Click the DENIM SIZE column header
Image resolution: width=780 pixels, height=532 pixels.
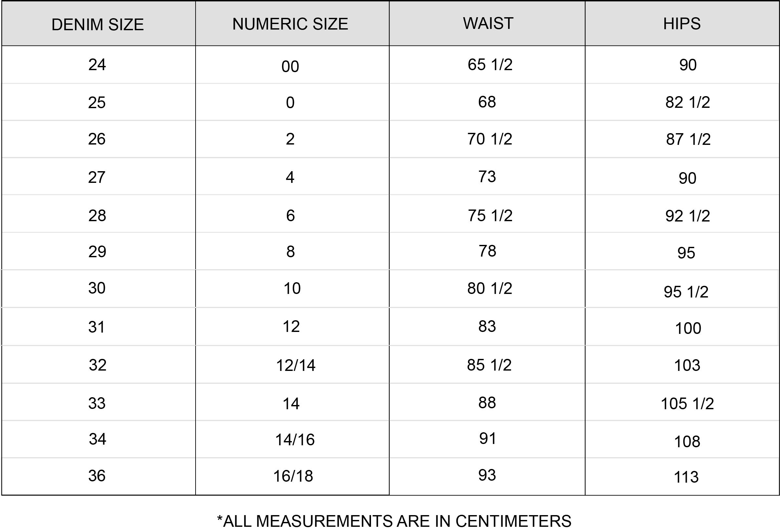(98, 24)
